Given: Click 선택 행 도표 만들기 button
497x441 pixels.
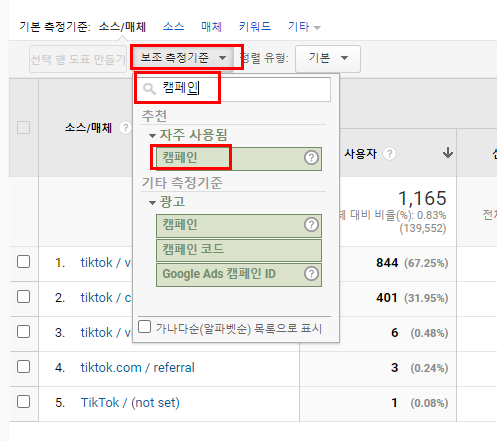Looking at the screenshot, I should point(78,59).
